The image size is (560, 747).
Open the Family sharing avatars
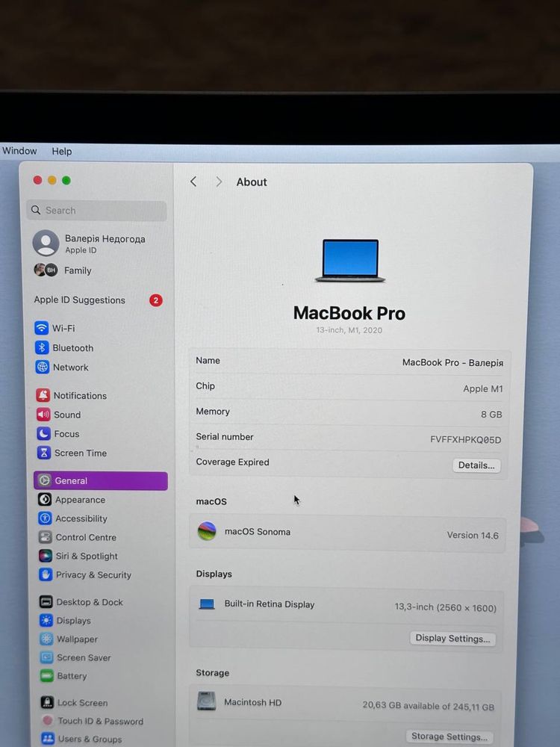[46, 270]
